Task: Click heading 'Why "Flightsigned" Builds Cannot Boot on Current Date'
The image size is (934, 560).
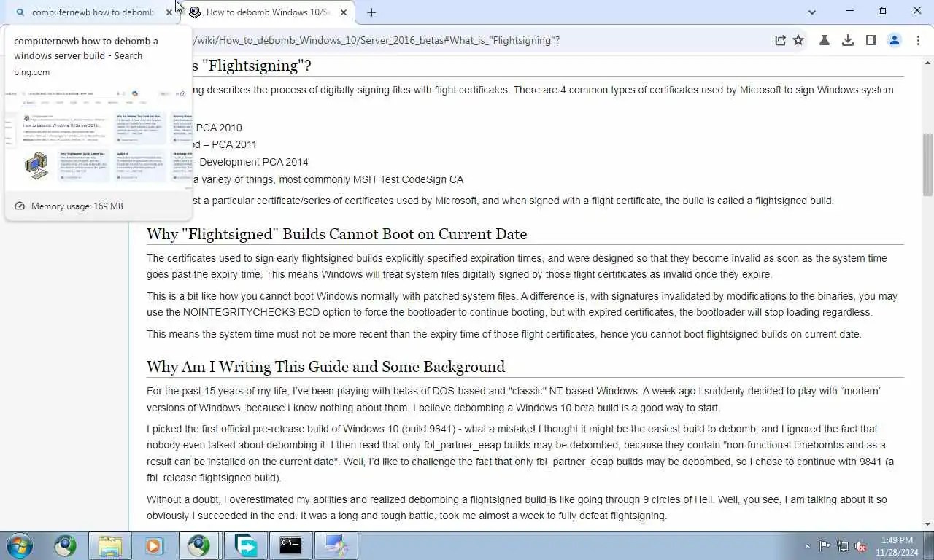Action: pos(336,233)
